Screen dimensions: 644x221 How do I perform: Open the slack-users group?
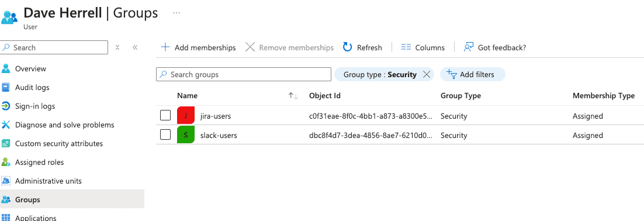219,135
